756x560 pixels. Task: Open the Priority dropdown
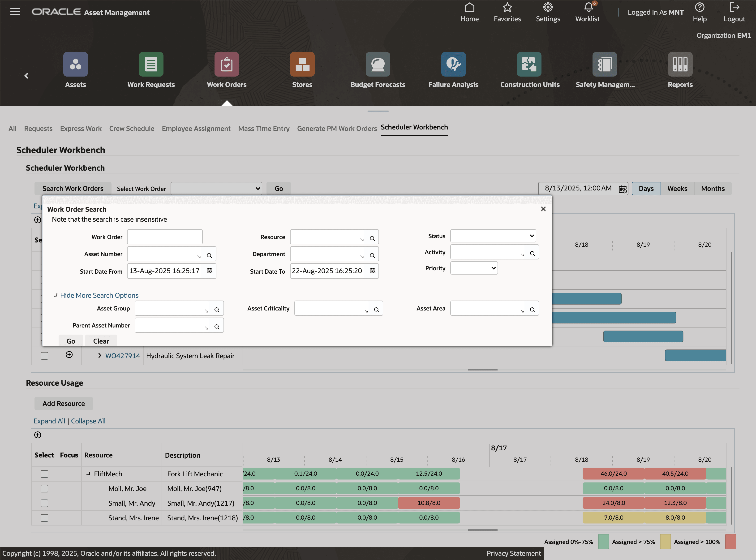pyautogui.click(x=473, y=268)
